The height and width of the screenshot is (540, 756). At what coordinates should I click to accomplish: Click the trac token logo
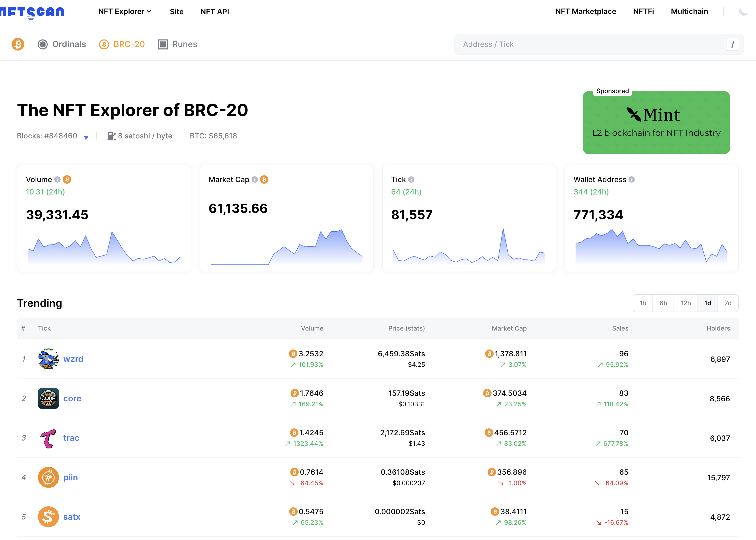click(x=48, y=438)
